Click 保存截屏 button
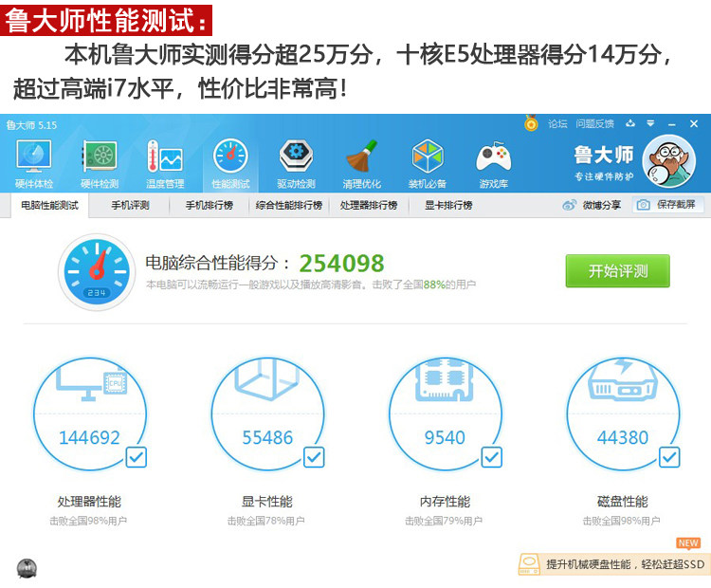This screenshot has height=588, width=711. click(x=668, y=205)
